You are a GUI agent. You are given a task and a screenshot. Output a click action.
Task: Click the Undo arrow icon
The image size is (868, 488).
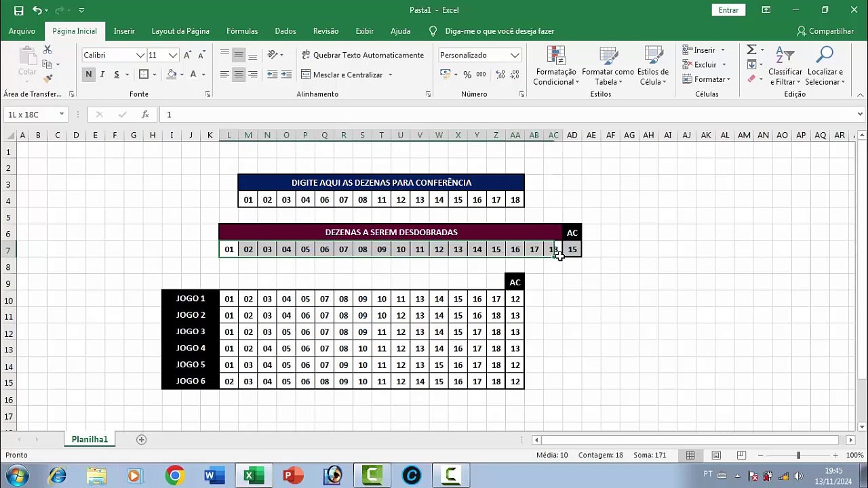pos(37,10)
